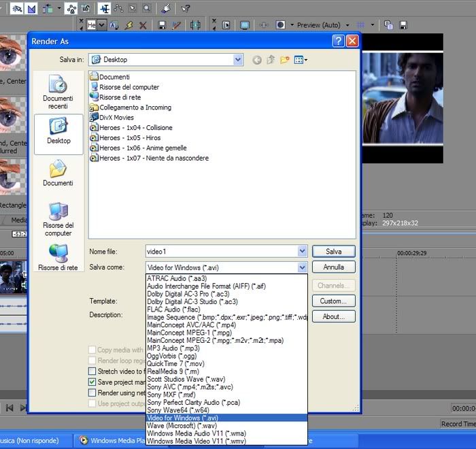The width and height of the screenshot is (476, 449).
Task: Select the Envelope Edit tool
Action: 118,9
